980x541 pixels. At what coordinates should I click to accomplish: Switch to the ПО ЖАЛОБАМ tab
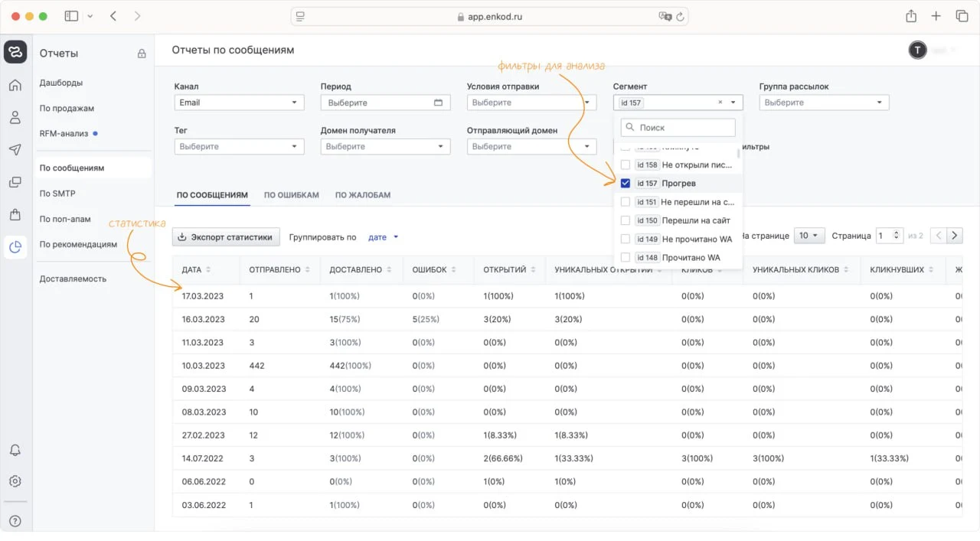pyautogui.click(x=362, y=195)
